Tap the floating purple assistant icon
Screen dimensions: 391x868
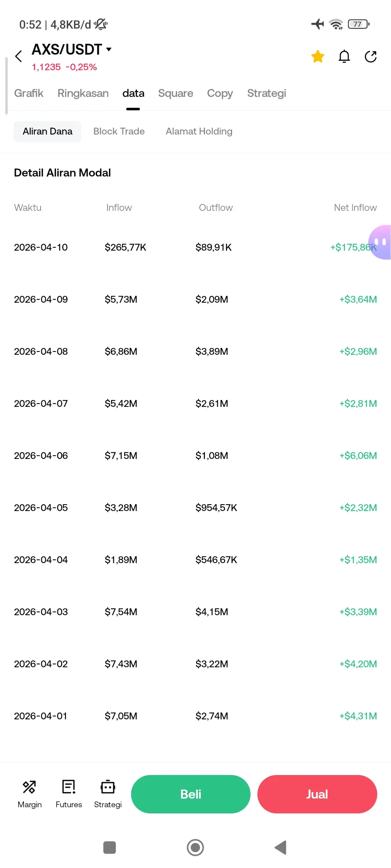[x=380, y=242]
